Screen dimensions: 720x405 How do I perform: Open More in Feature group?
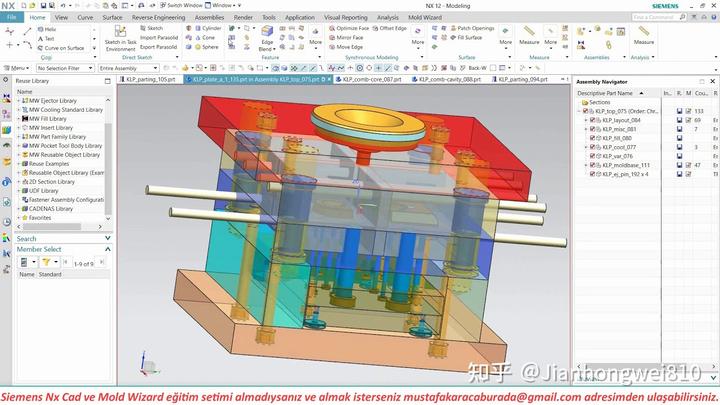click(x=315, y=36)
